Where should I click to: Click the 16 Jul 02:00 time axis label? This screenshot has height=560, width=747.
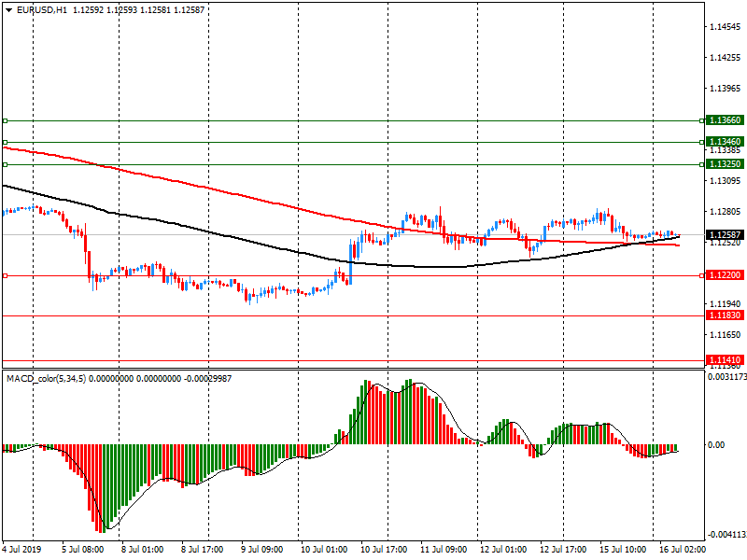tap(683, 549)
